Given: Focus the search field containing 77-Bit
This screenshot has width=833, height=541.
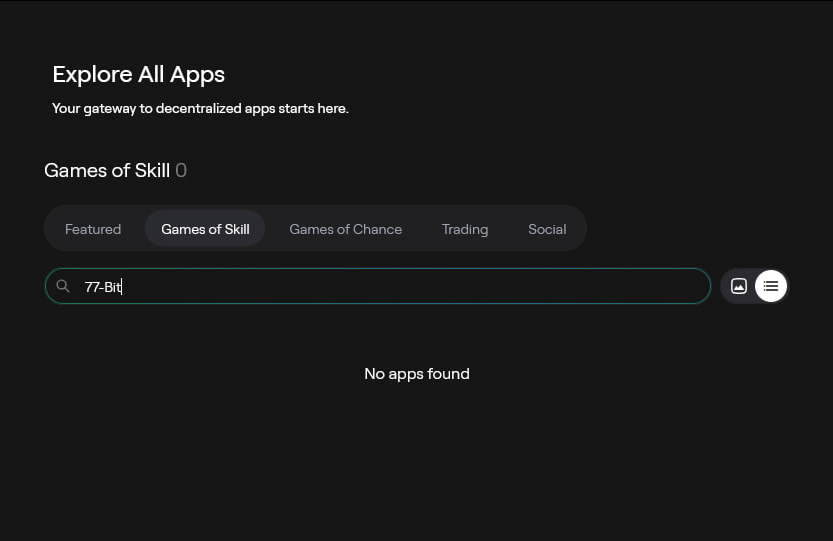Looking at the screenshot, I should tap(378, 286).
